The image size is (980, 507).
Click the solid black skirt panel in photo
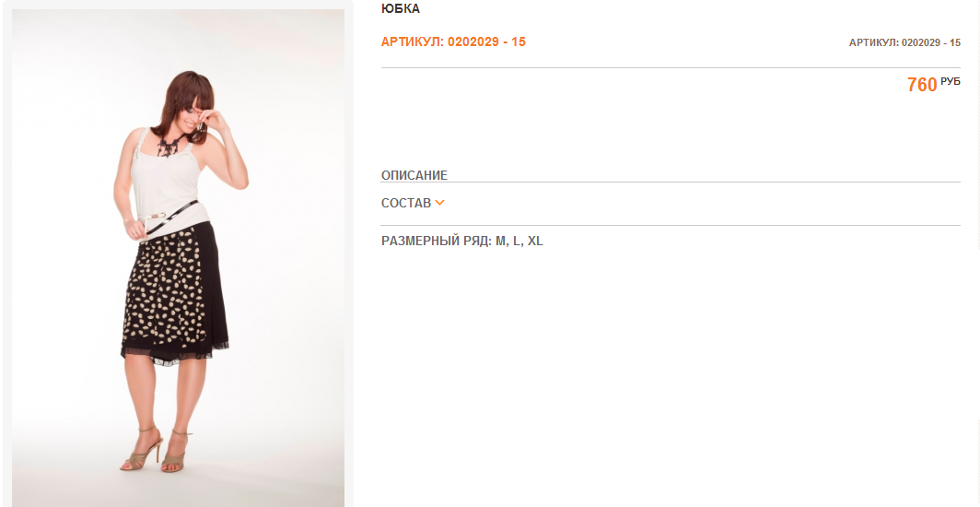click(213, 288)
